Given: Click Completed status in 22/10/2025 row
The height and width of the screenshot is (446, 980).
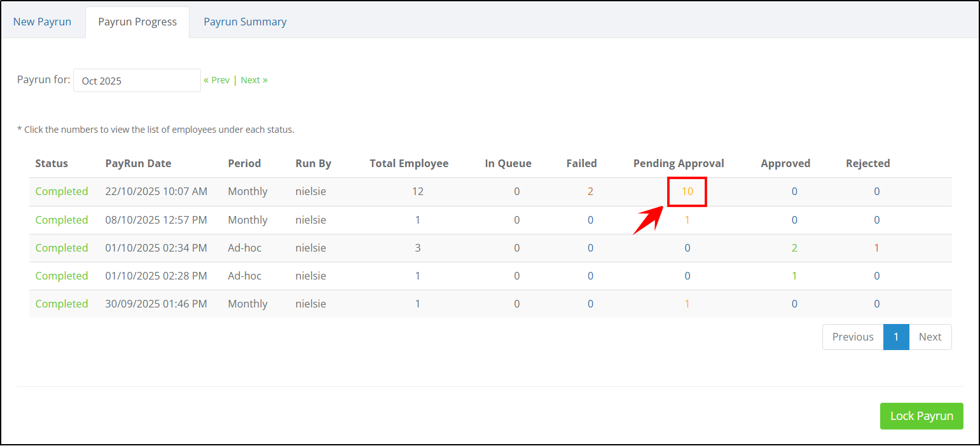Looking at the screenshot, I should pos(62,192).
